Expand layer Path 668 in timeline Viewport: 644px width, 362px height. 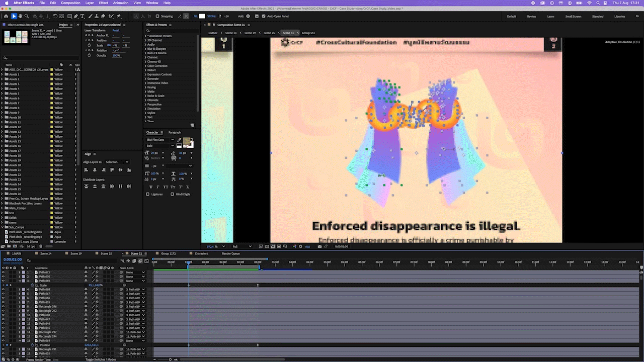coord(20,290)
